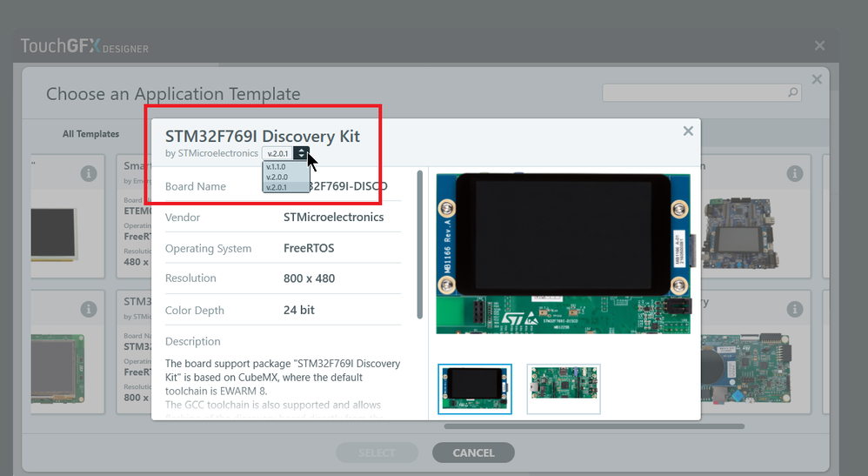Viewport: 868px width, 476px height.
Task: Click the Vendor value STMicroelectronics
Action: [x=334, y=218]
